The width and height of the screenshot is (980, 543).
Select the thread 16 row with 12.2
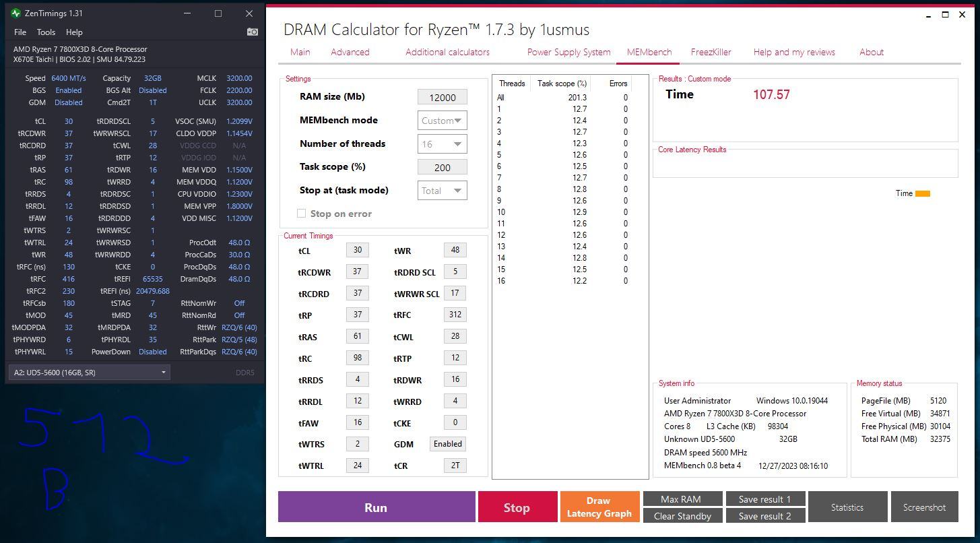(x=562, y=281)
